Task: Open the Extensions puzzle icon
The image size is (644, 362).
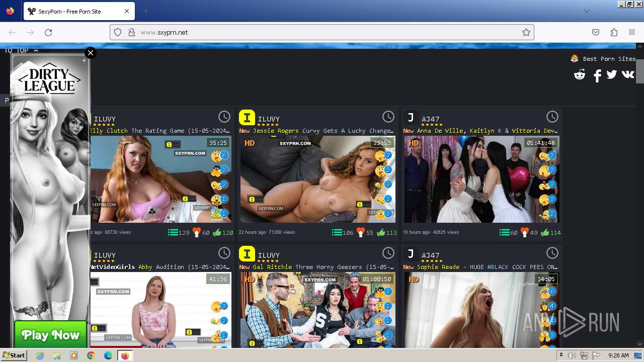Action: (614, 32)
